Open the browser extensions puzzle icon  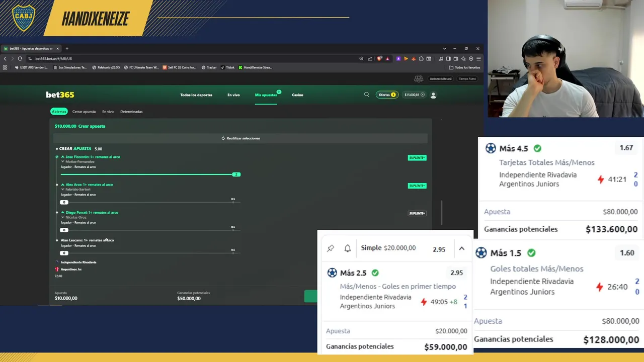coord(421,59)
